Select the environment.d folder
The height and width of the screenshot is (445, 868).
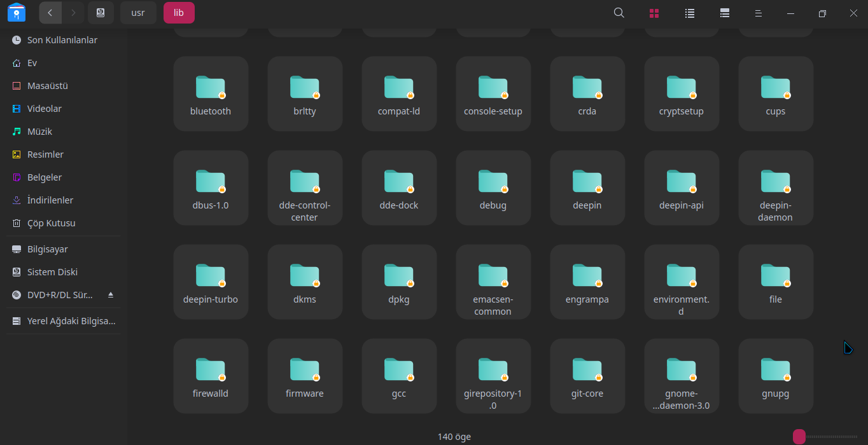pos(682,282)
